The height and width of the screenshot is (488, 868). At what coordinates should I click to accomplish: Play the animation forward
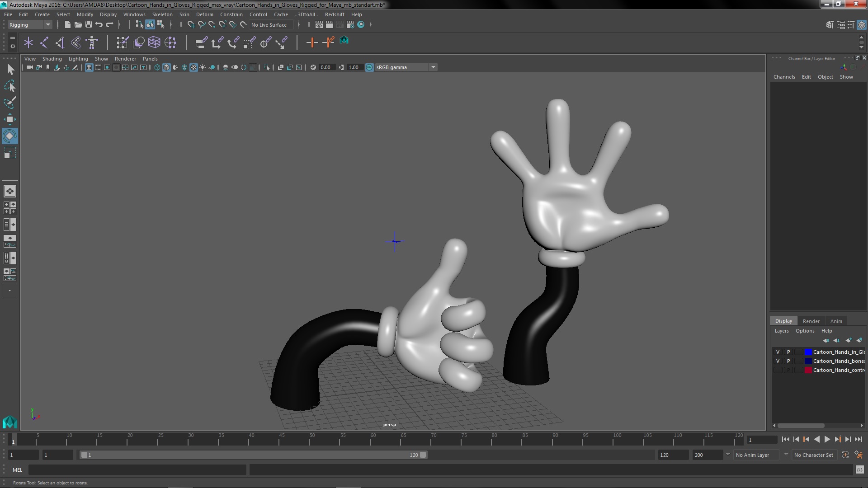click(827, 439)
